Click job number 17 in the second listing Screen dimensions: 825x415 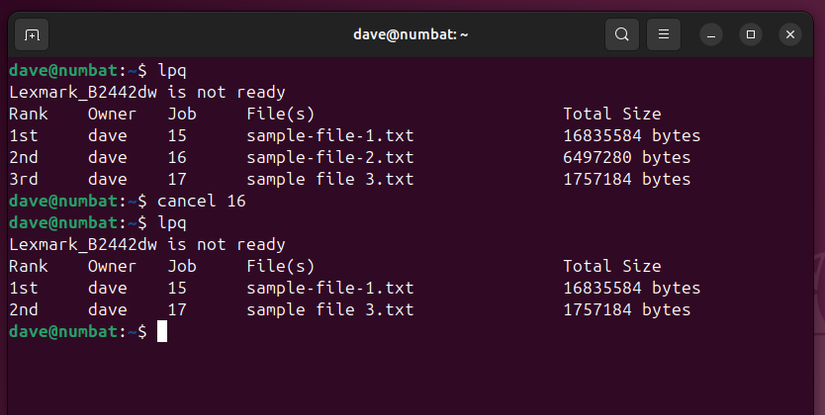coord(177,310)
